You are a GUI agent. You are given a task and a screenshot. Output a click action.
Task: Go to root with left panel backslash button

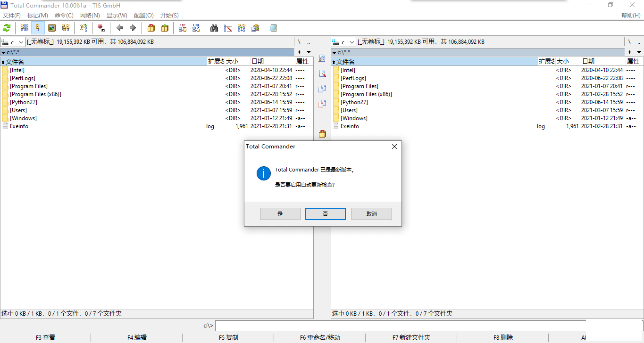pos(299,42)
